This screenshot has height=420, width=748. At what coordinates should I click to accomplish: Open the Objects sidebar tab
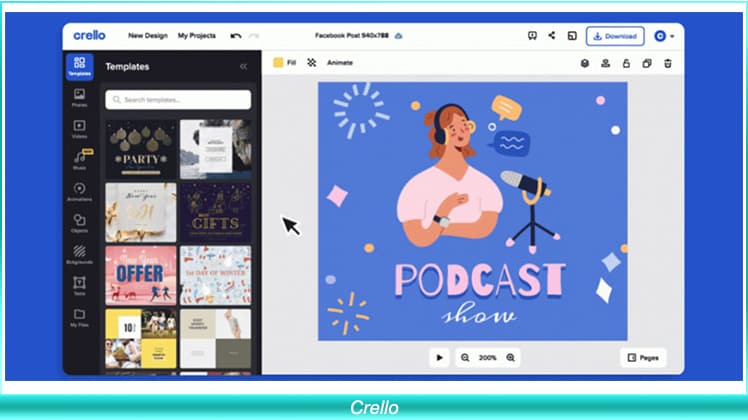(79, 223)
